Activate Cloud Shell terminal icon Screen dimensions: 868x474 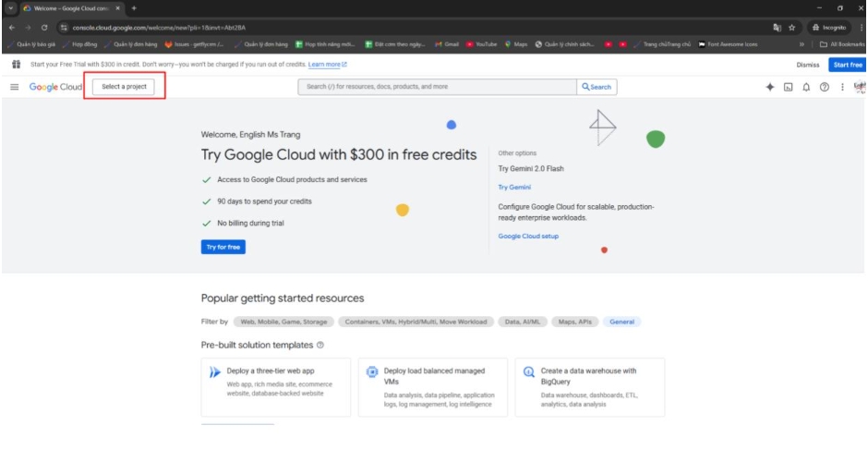788,87
